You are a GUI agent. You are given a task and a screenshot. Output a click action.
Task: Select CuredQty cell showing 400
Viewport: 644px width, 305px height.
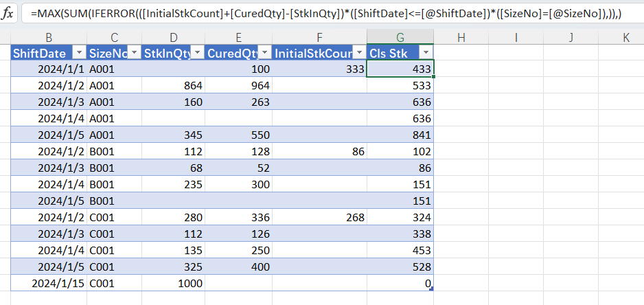[238, 267]
